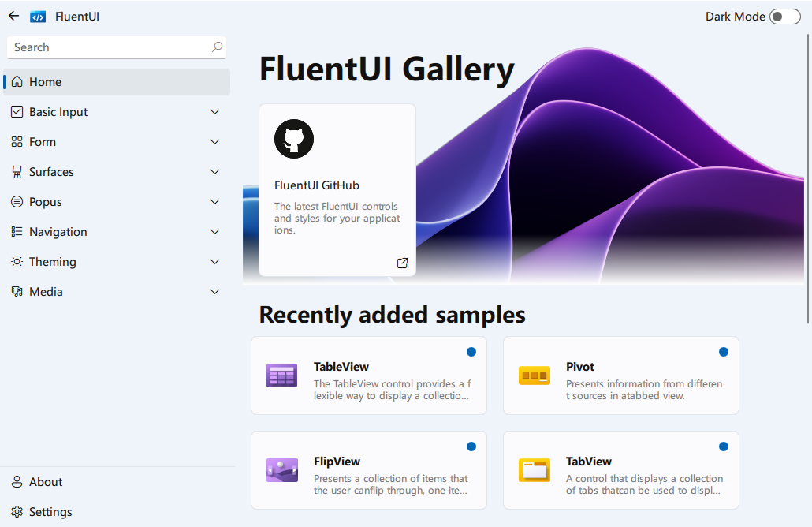Expand the Navigation chevron
The image size is (812, 527).
click(215, 232)
